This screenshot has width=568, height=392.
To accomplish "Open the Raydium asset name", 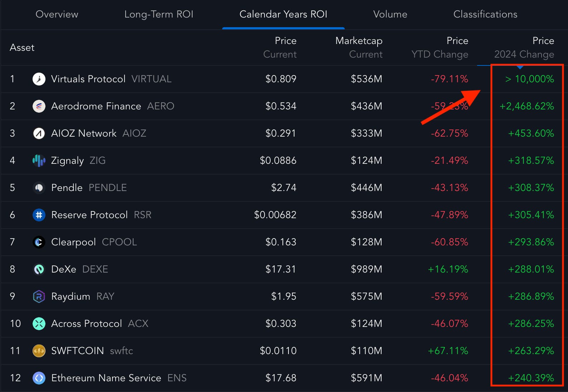I will (x=71, y=297).
